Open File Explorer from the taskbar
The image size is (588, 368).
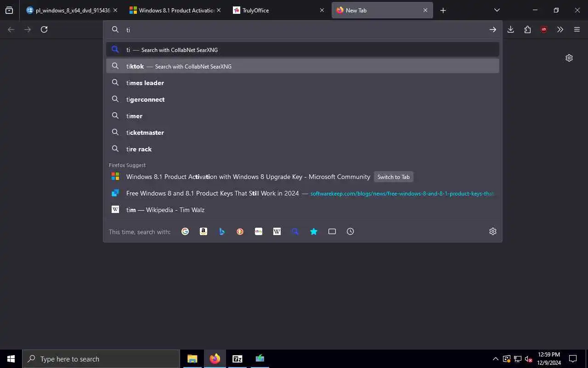(x=192, y=359)
